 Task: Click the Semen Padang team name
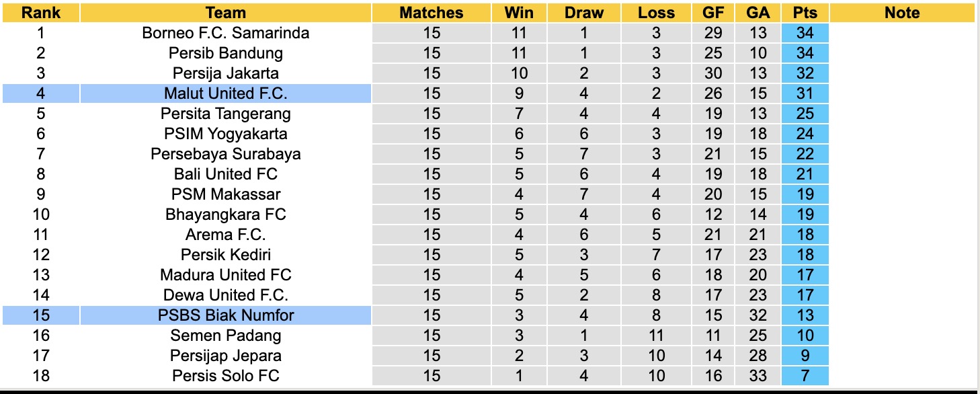click(226, 336)
